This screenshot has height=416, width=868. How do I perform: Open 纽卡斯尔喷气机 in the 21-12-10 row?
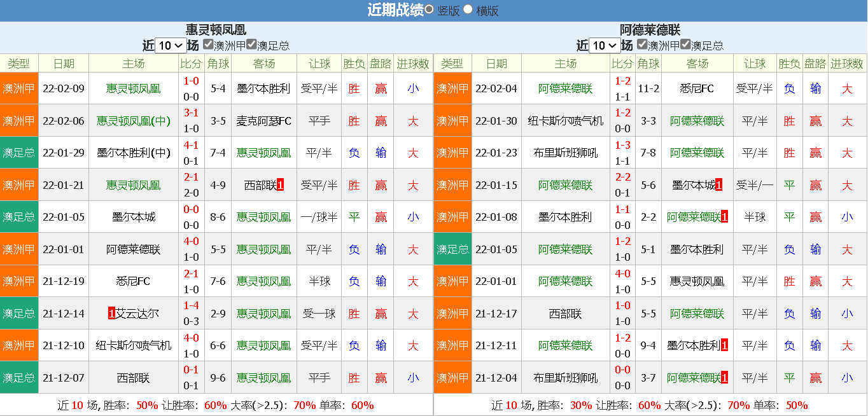click(134, 345)
